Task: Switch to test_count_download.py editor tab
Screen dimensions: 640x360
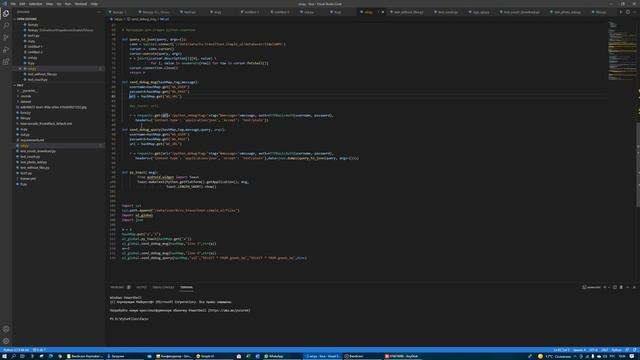Action: tap(521, 12)
